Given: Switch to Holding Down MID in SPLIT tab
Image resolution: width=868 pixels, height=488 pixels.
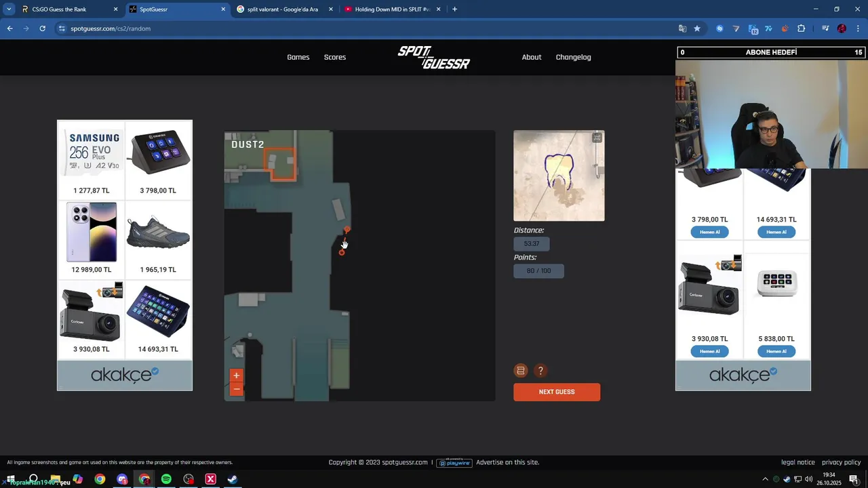Looking at the screenshot, I should click(x=393, y=9).
